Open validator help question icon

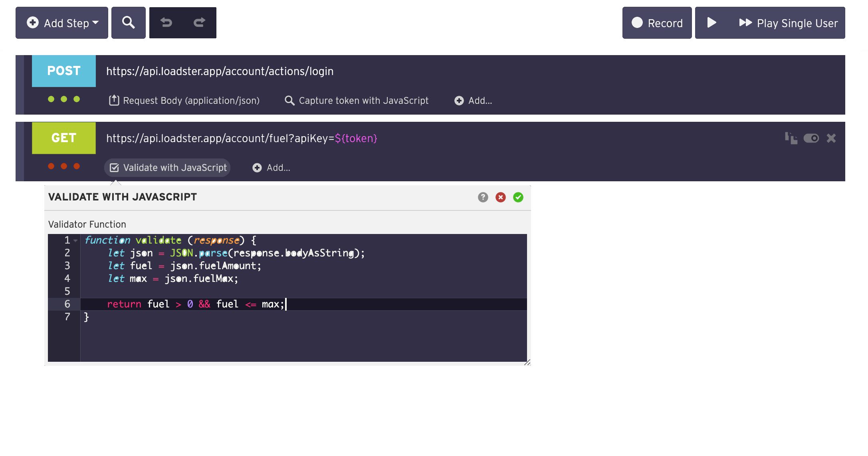[x=483, y=197]
